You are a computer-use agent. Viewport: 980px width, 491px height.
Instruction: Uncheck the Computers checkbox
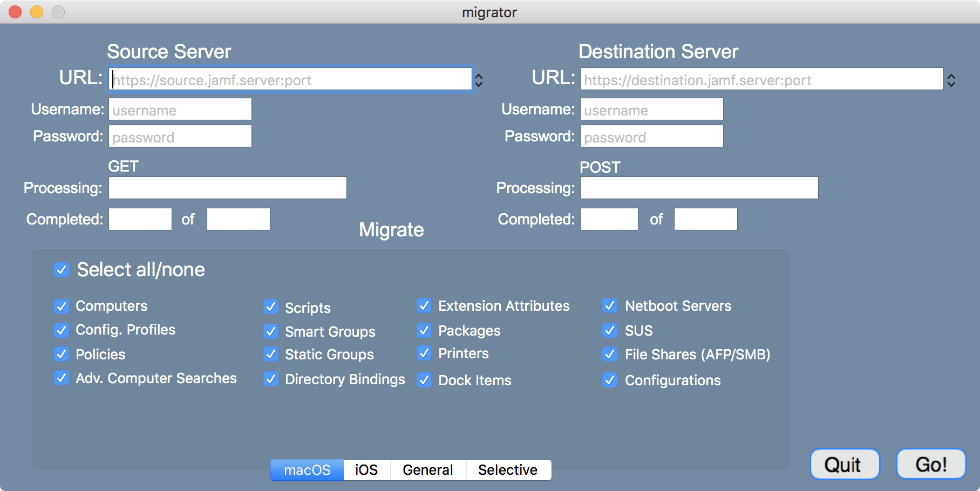[x=62, y=306]
